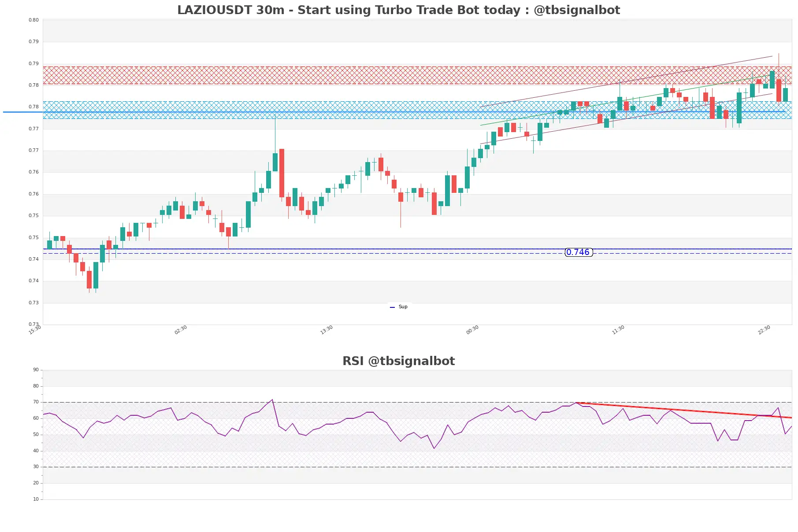This screenshot has height=532, width=798.
Task: Click the RSI @tbsignalbot heading
Action: coord(398,361)
